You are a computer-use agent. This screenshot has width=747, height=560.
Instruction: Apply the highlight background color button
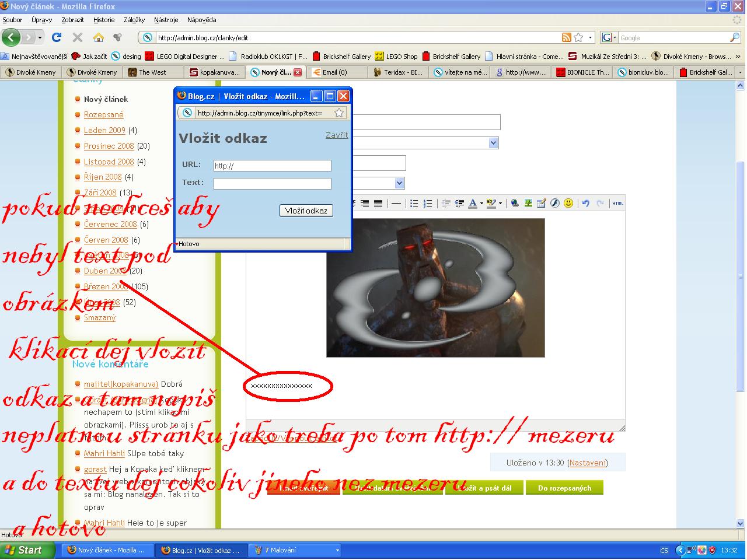(492, 203)
